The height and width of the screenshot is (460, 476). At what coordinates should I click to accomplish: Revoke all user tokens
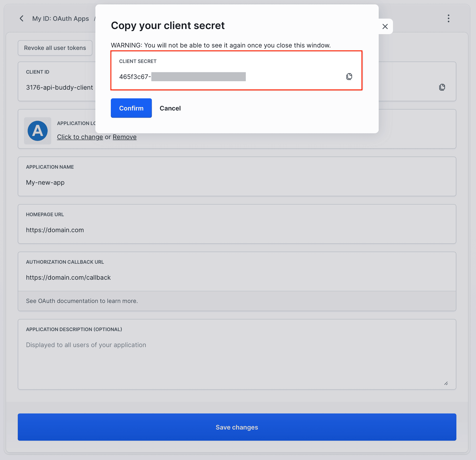coord(55,48)
